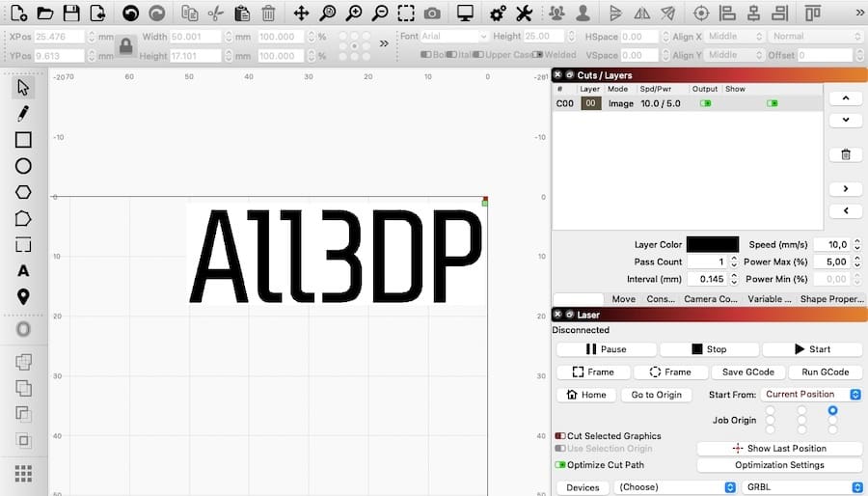Open the Normal text mode dropdown
The height and width of the screenshot is (496, 868).
coord(815,37)
